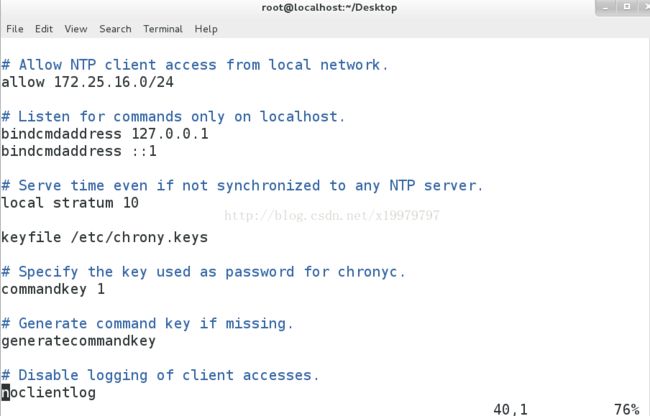Screen dimensions: 650x416
Task: Click the minimize window icon
Action: click(x=606, y=7)
